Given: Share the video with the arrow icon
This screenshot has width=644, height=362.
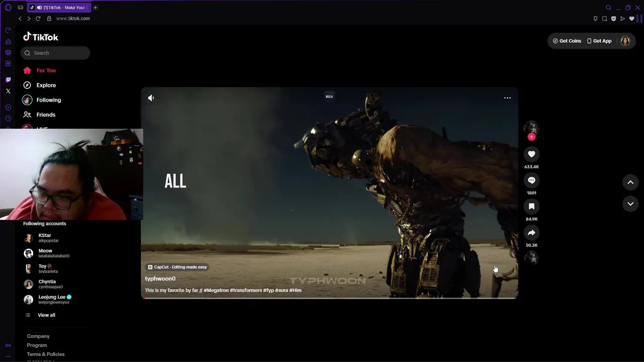Looking at the screenshot, I should coord(531,232).
